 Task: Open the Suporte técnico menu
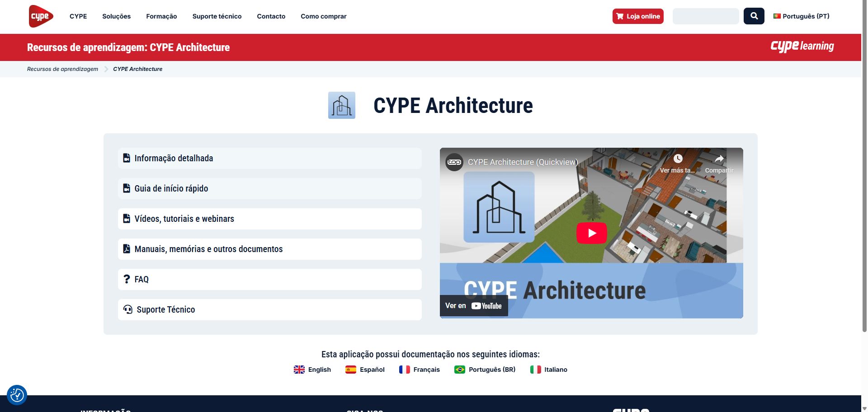click(x=217, y=16)
